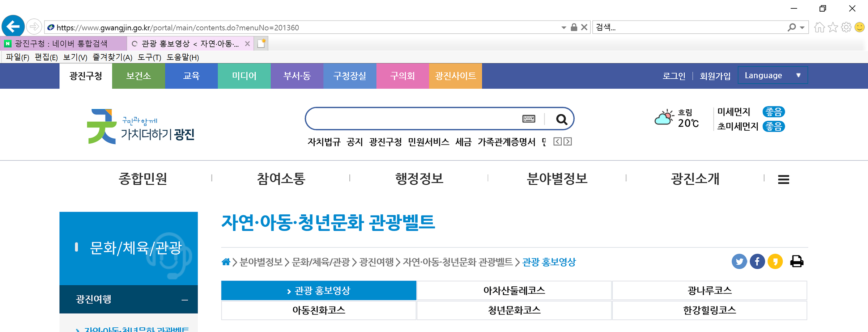Click the 회원가입 link
The width and height of the screenshot is (868, 332).
point(714,76)
